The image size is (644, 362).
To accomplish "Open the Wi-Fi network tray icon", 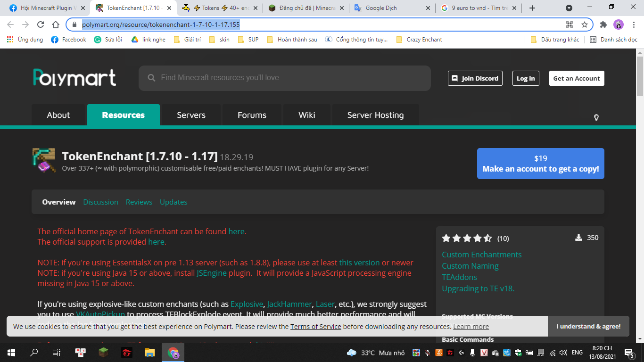I will coord(553,353).
